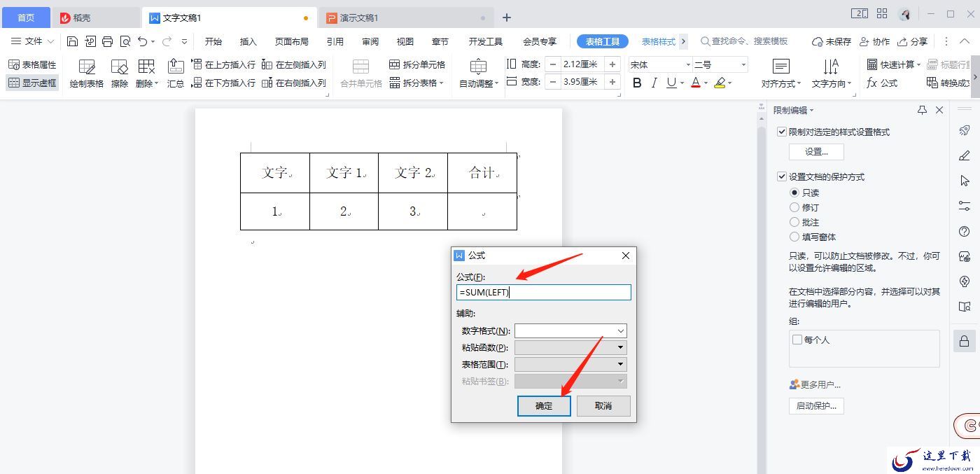Open the 数字格式 dropdown
Image resolution: width=980 pixels, height=474 pixels.
click(570, 330)
